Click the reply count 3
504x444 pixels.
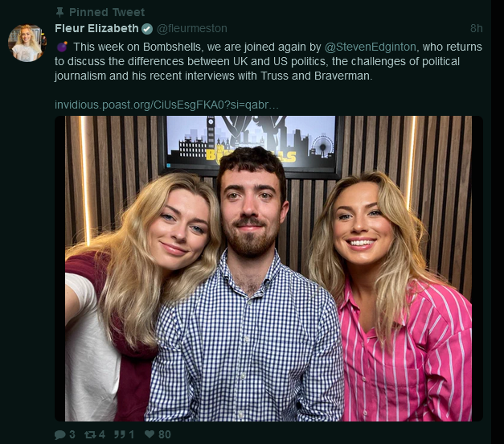coord(72,434)
